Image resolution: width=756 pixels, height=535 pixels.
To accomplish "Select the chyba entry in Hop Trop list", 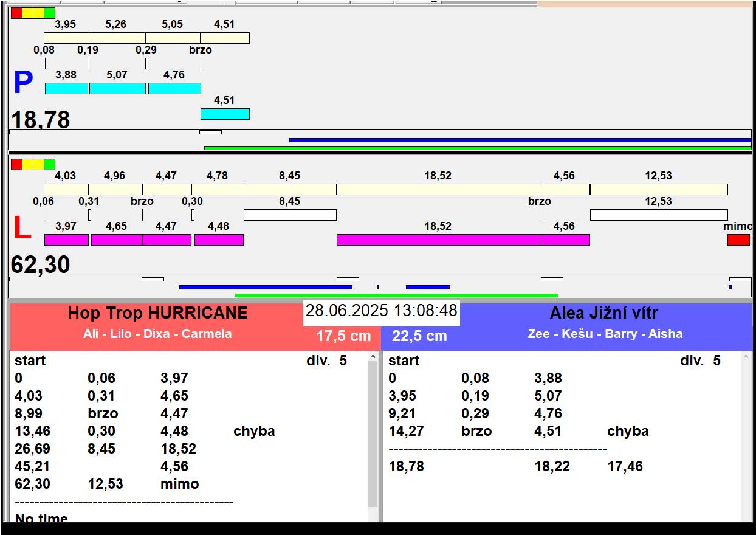I will (254, 431).
